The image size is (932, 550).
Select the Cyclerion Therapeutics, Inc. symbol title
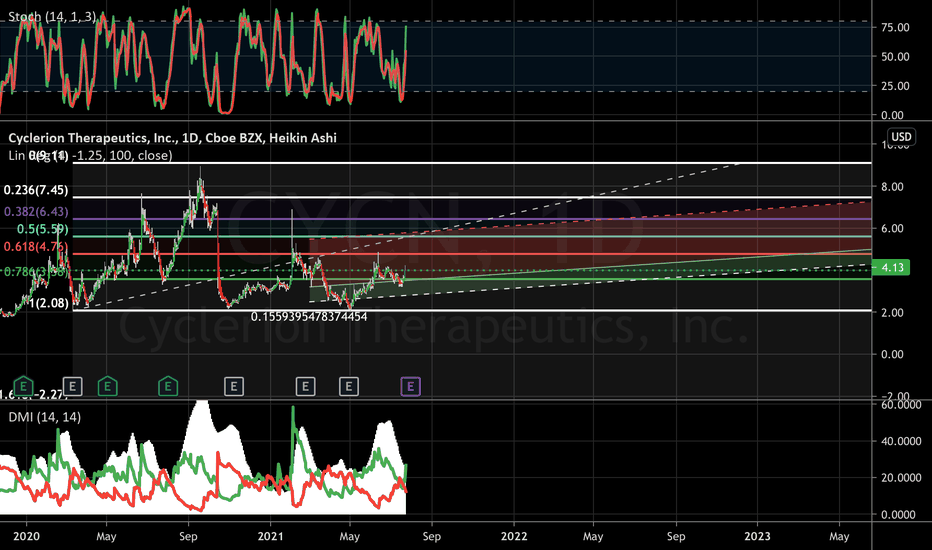[172, 138]
